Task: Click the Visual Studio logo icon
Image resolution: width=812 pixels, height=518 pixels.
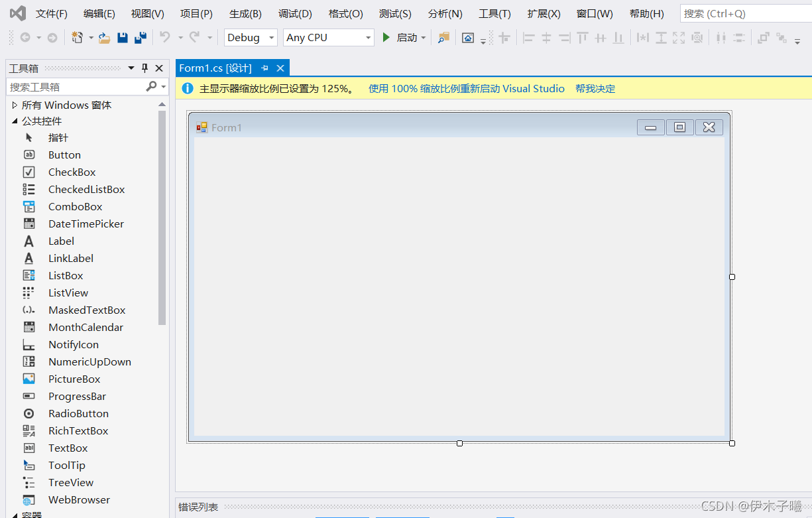Action: click(17, 13)
